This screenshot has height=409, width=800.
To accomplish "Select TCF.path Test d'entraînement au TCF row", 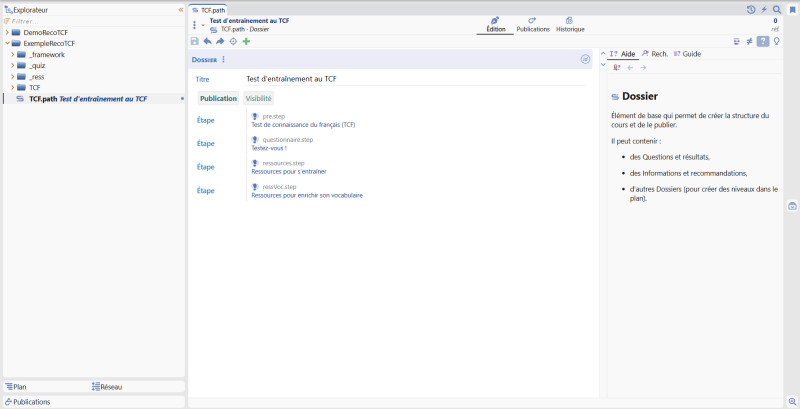I will [94, 99].
